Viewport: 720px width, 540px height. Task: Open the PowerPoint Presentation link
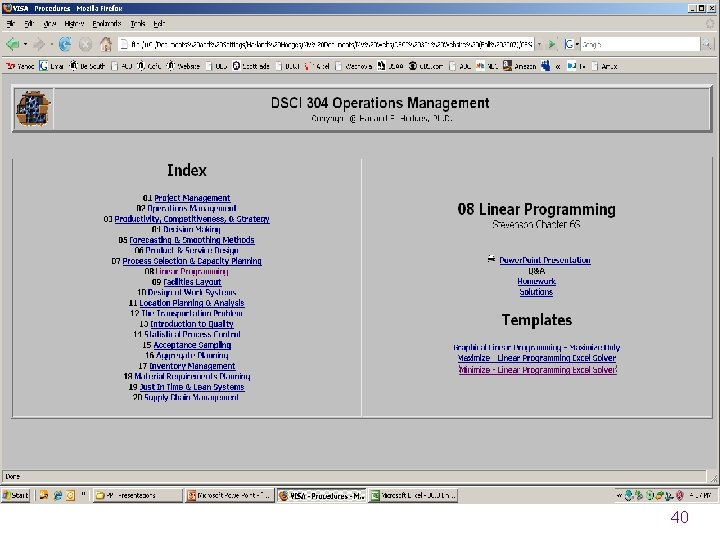coord(545,260)
